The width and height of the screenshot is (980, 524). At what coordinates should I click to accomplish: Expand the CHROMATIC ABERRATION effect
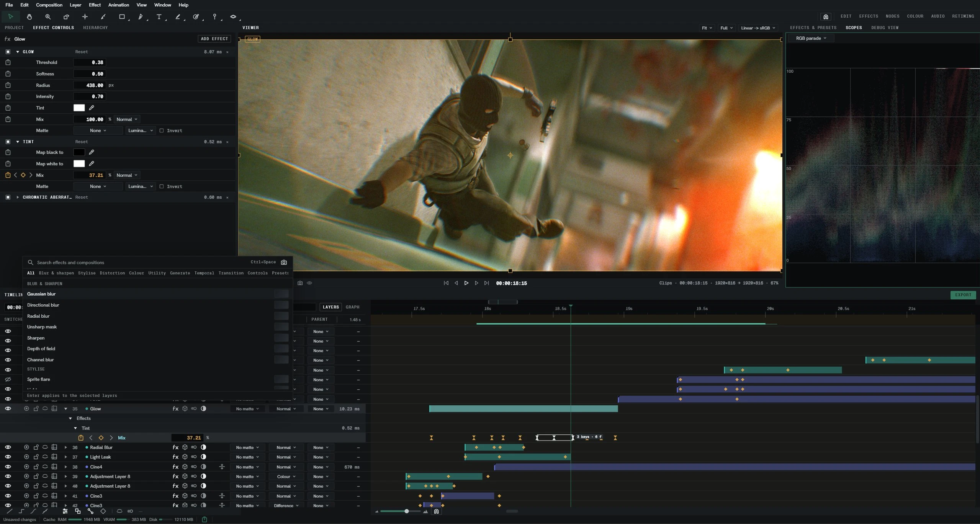(x=18, y=197)
